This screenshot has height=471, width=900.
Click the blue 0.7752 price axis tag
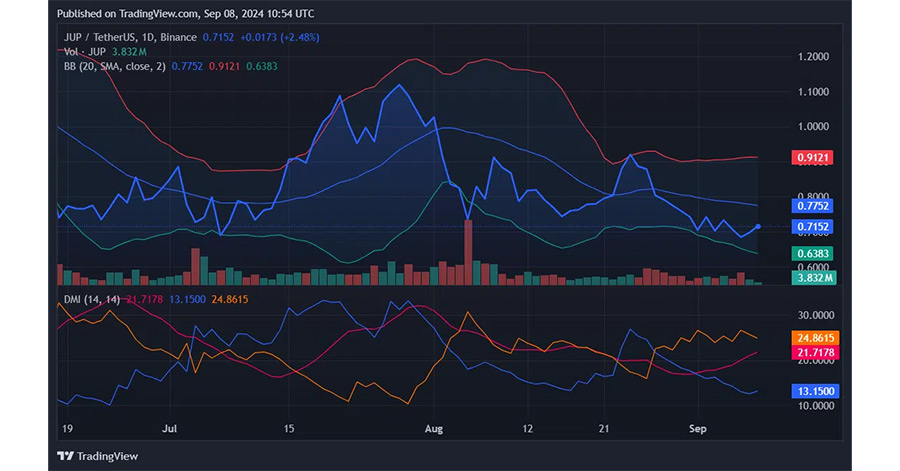point(812,205)
